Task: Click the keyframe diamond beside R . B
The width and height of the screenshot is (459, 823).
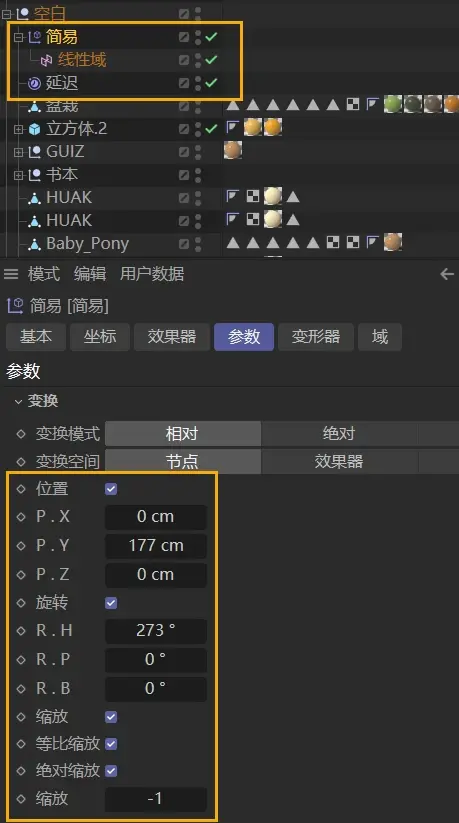Action: [21, 688]
